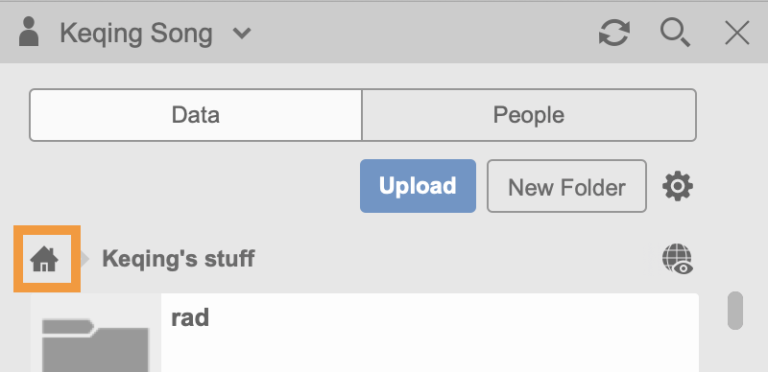The height and width of the screenshot is (372, 768).
Task: Close the data panel with X
Action: (x=737, y=34)
